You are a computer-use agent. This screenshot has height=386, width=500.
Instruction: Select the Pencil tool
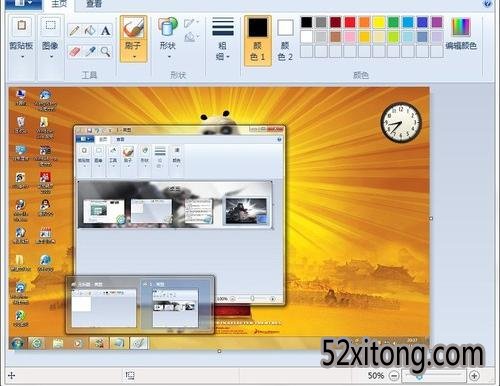click(x=75, y=31)
